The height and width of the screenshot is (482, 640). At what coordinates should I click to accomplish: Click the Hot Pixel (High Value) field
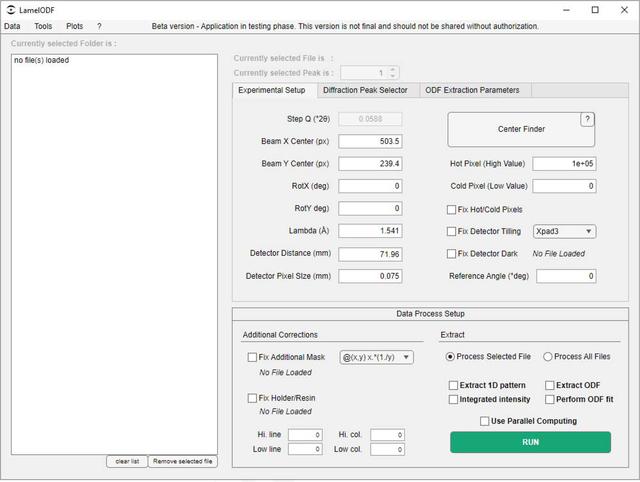click(564, 164)
